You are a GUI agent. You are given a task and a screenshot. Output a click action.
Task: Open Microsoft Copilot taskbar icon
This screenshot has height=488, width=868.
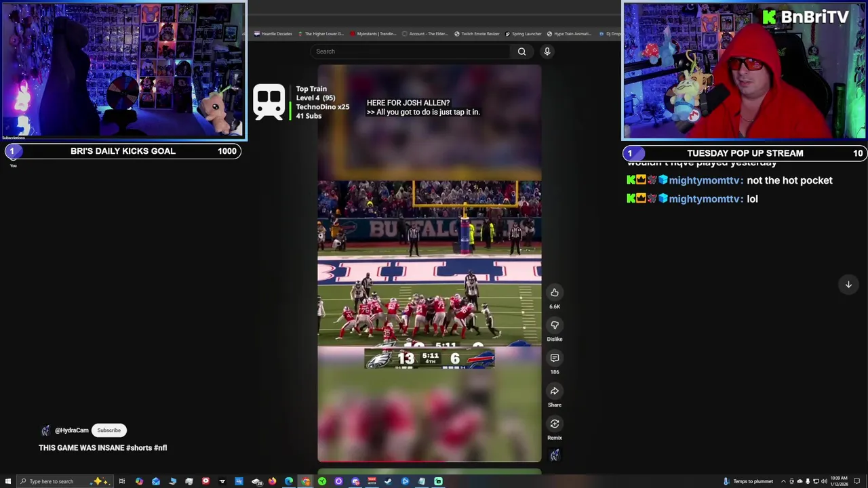click(139, 481)
